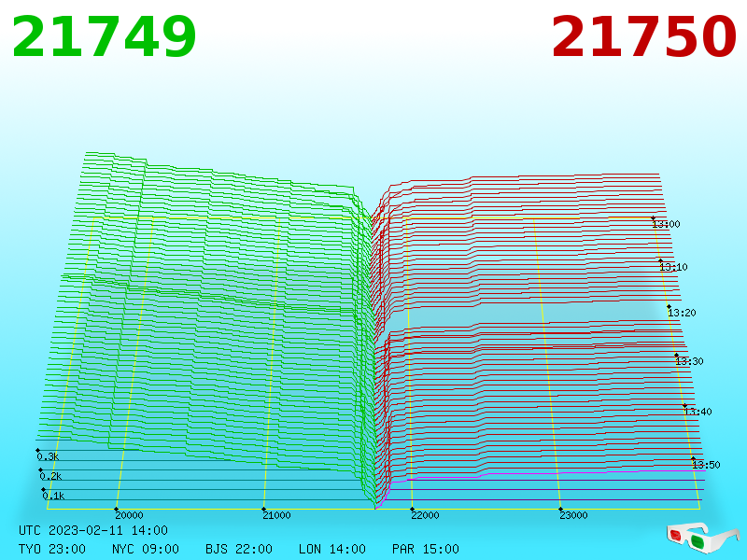Click the 13:50 time axis marker
This screenshot has height=560, width=747.
(x=706, y=464)
